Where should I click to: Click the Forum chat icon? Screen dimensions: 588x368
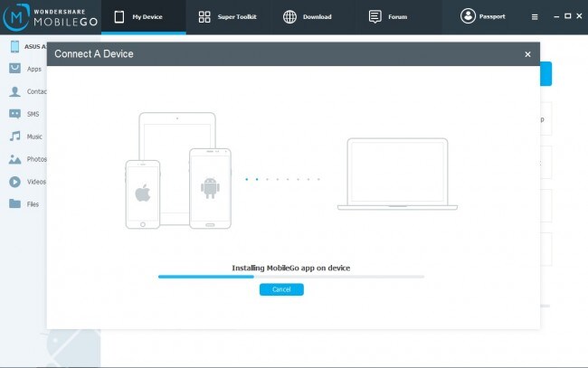click(x=375, y=16)
